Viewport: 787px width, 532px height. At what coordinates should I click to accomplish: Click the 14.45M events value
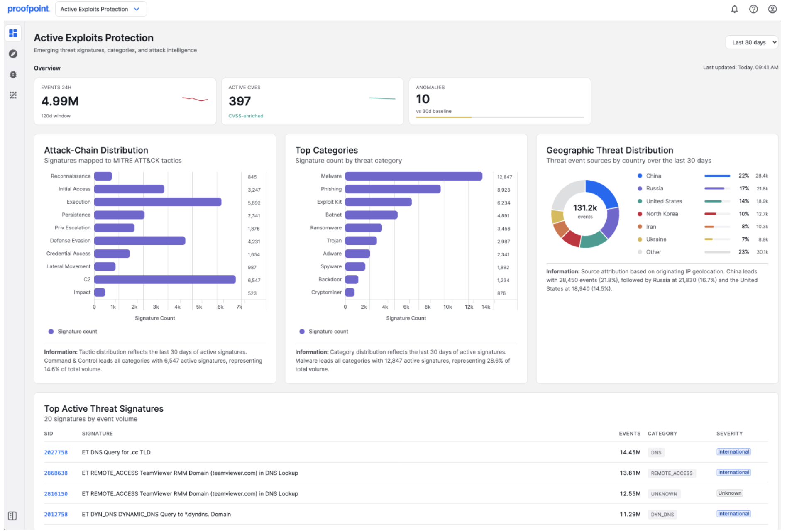(630, 453)
